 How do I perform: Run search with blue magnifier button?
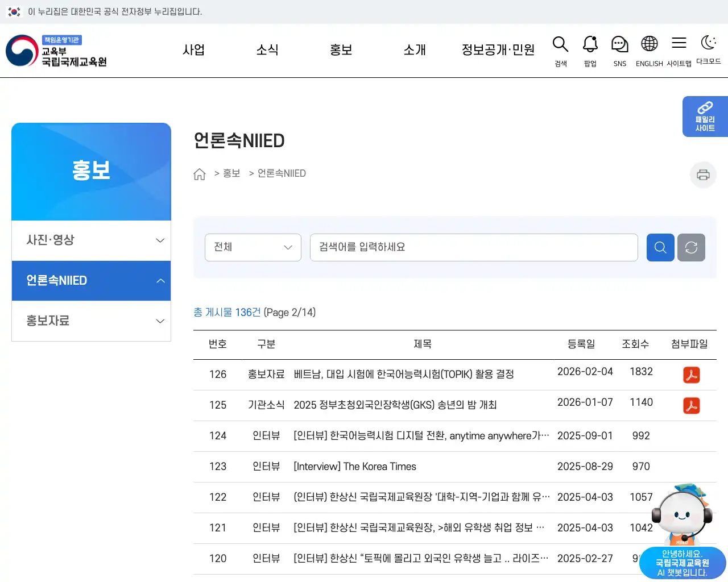coord(660,247)
